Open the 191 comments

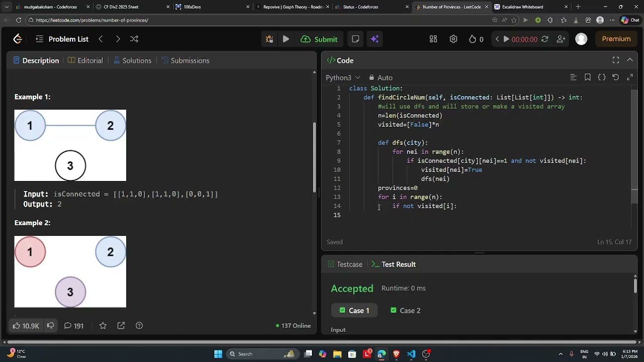(x=73, y=326)
